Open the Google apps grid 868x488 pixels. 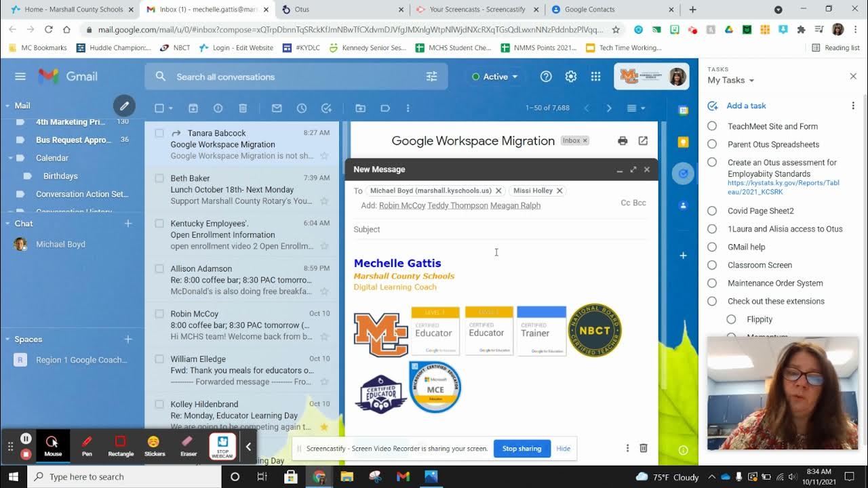[595, 77]
